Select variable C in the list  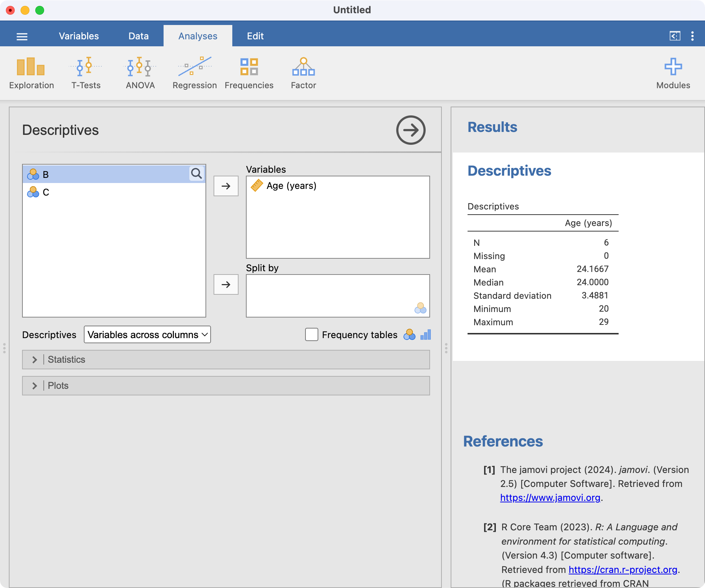click(x=46, y=192)
